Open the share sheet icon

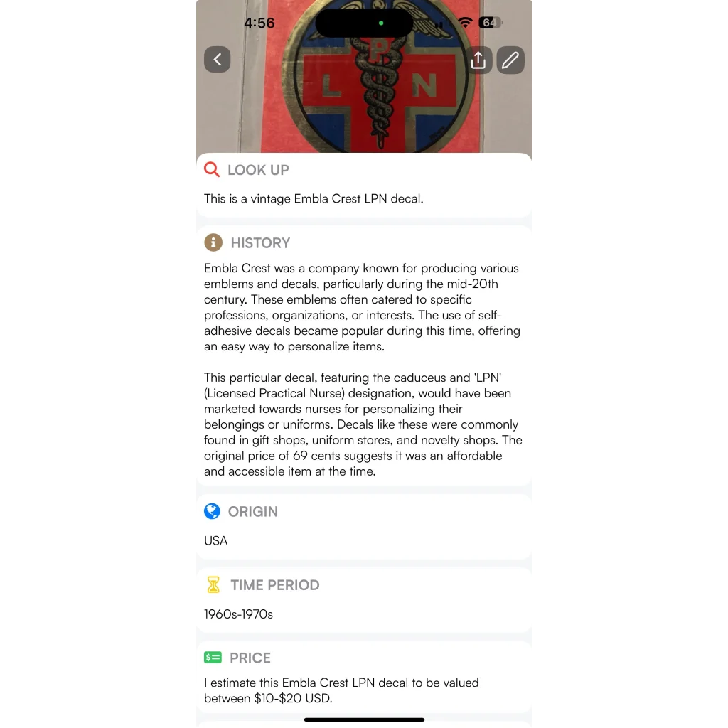[478, 60]
